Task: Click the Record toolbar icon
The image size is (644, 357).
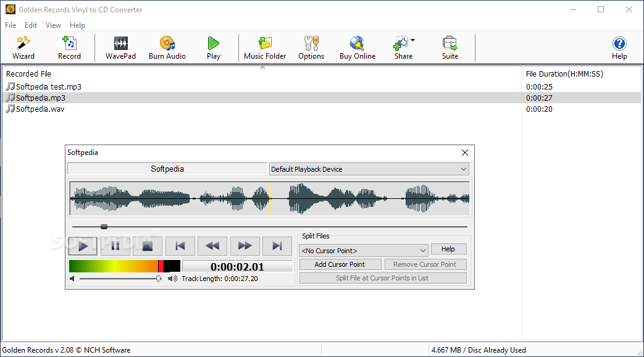Action: [69, 48]
